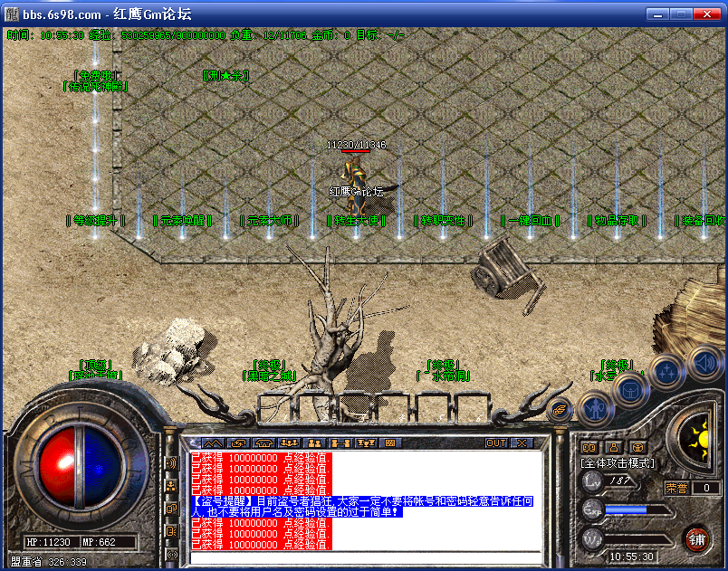This screenshot has height=571, width=728.
Task: Click the 全体攻击模式 attack mode label
Action: point(618,463)
